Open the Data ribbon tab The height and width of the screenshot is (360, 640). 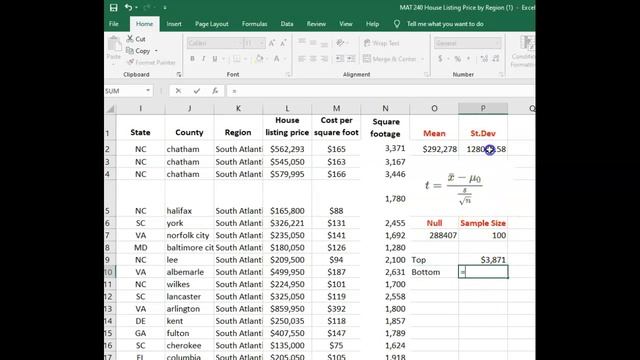[x=287, y=24]
